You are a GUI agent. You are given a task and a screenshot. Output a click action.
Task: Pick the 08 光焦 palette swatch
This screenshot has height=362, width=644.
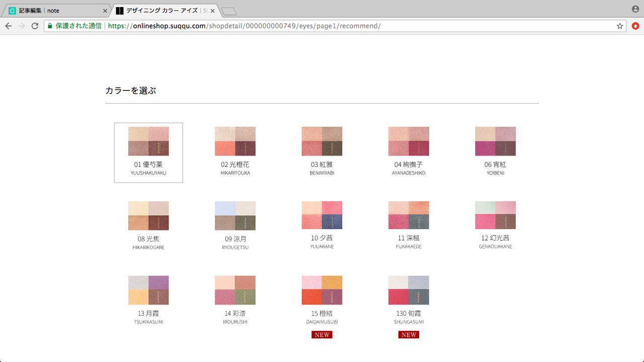pyautogui.click(x=148, y=216)
